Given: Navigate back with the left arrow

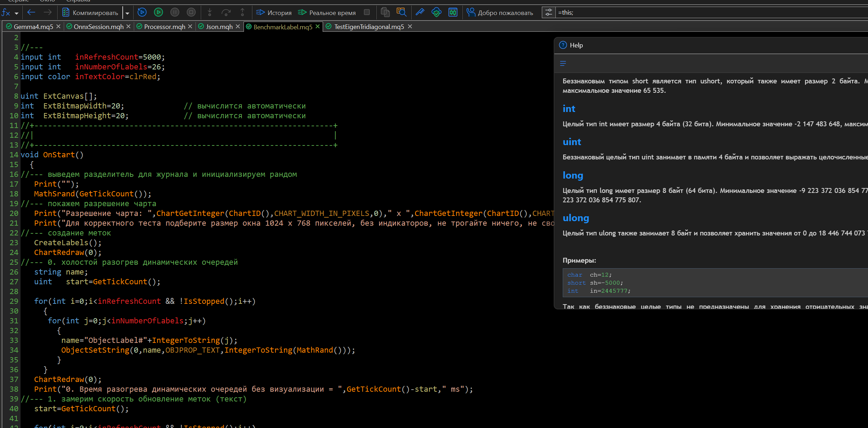Looking at the screenshot, I should [x=31, y=13].
